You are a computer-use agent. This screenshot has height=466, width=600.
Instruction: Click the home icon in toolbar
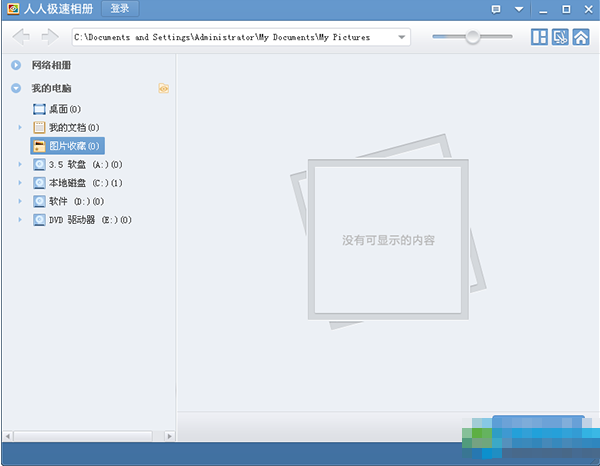coord(581,37)
